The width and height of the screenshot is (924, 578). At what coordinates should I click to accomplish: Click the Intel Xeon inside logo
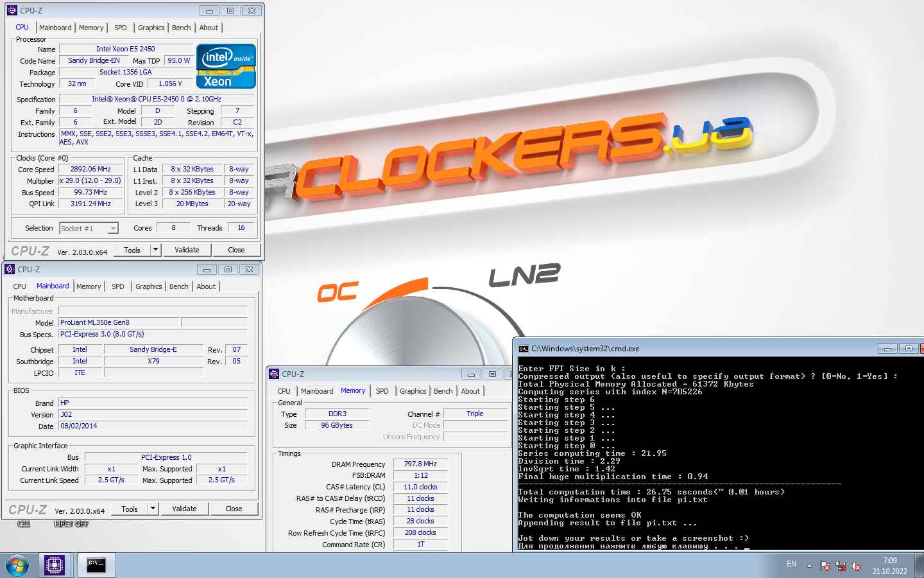pyautogui.click(x=226, y=66)
